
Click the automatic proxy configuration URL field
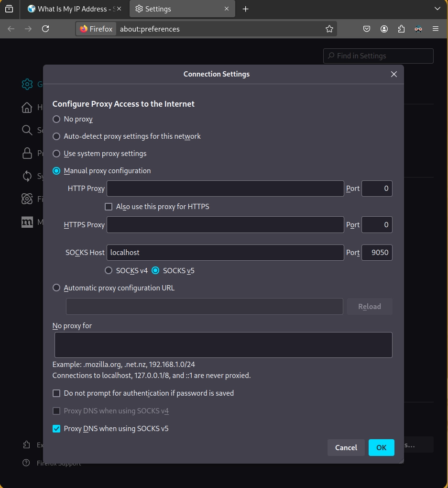pos(205,307)
